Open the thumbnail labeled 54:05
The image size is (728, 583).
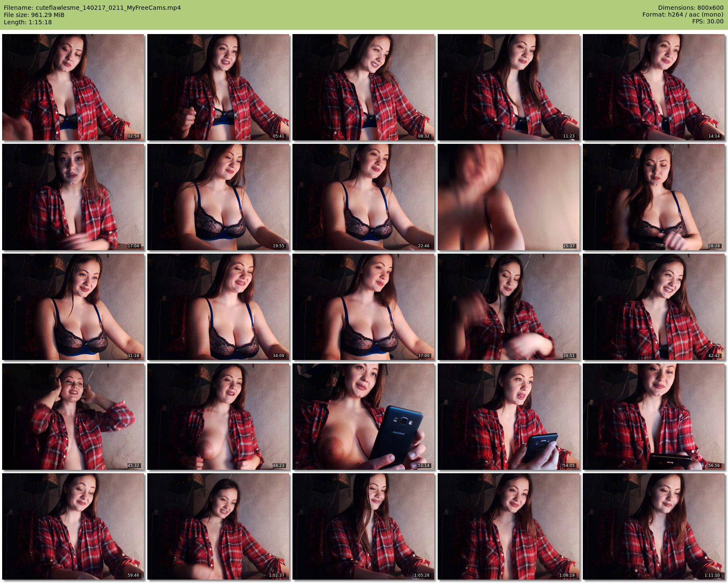(x=509, y=417)
